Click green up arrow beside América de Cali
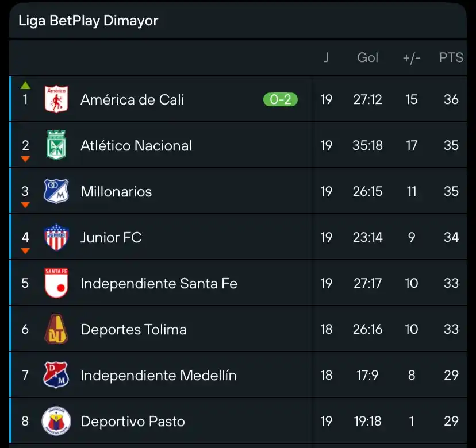476x448 pixels. (x=25, y=86)
